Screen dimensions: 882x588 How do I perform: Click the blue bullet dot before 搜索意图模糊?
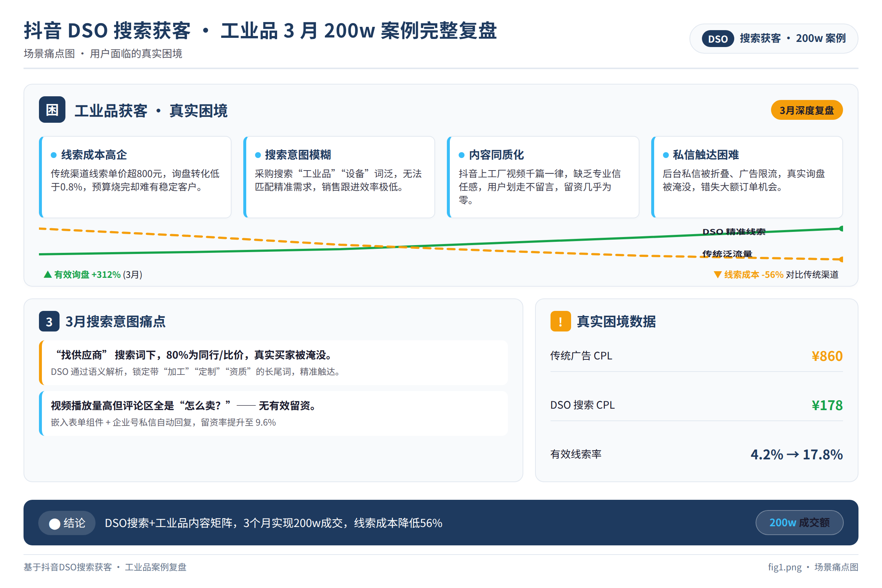pyautogui.click(x=258, y=155)
